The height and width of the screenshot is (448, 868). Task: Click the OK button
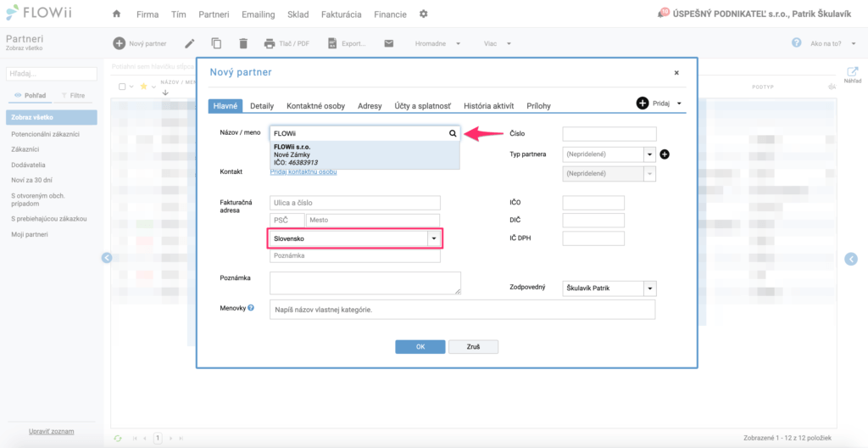pyautogui.click(x=420, y=346)
